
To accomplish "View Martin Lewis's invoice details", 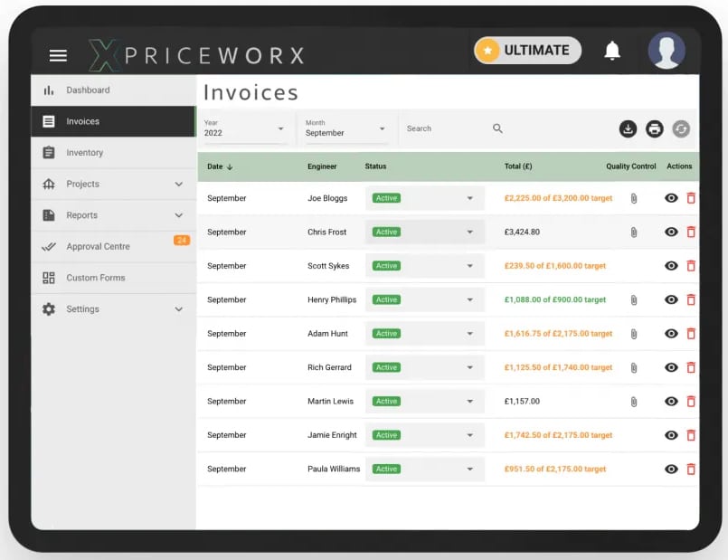I will coord(670,401).
